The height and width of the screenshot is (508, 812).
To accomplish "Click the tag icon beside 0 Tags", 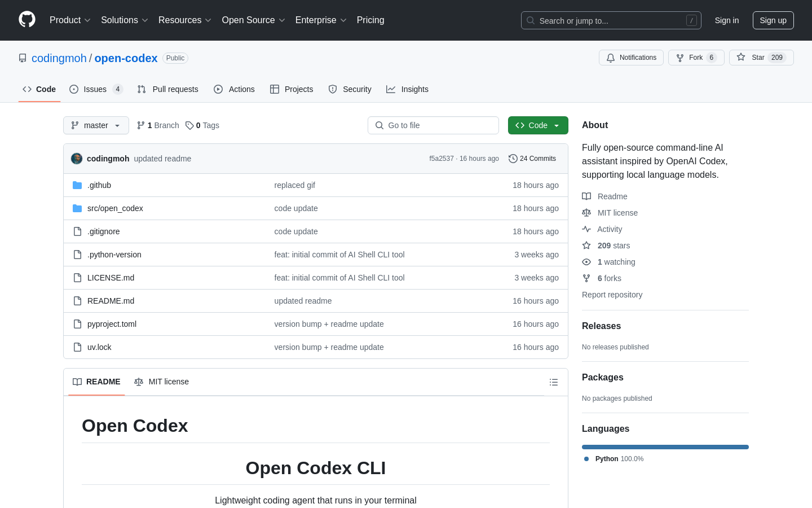I will point(189,125).
